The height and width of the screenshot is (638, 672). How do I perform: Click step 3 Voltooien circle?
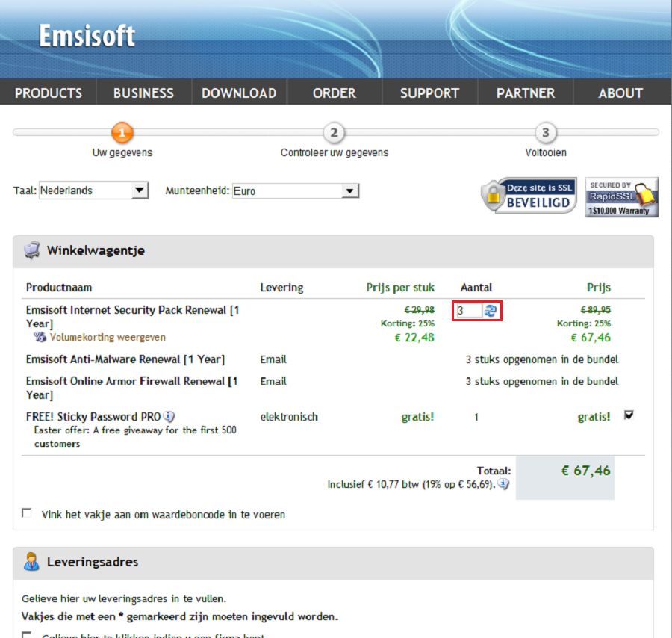546,132
